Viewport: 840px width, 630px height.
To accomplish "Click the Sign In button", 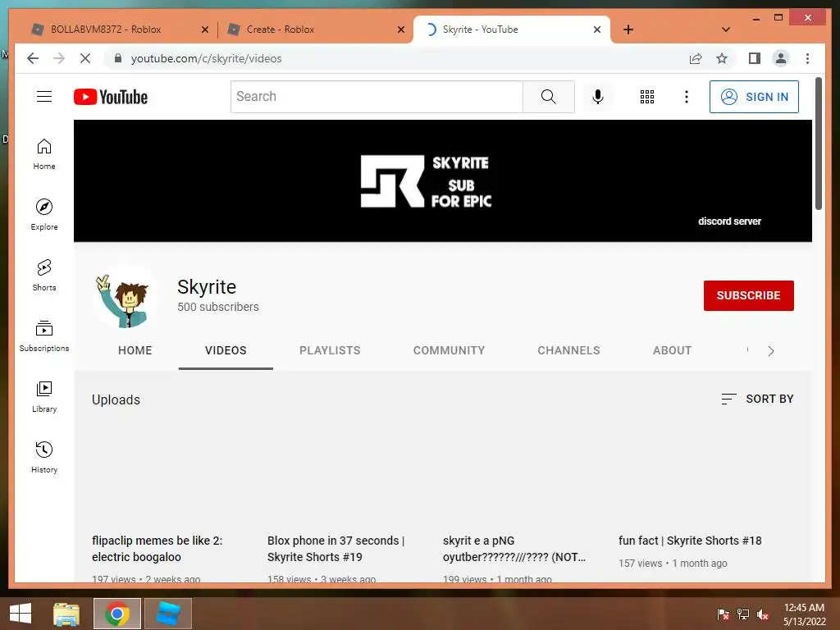I will coord(755,97).
